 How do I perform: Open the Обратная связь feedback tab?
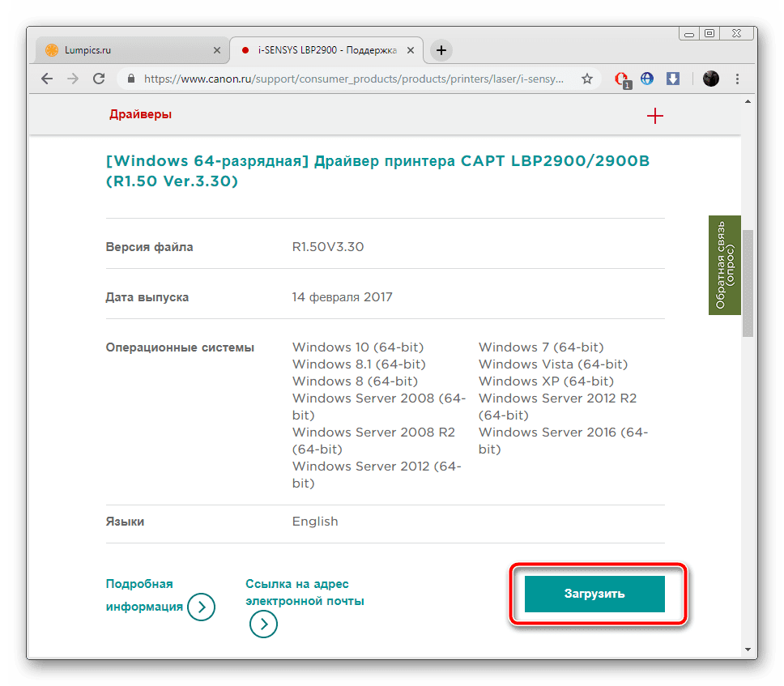pyautogui.click(x=725, y=265)
